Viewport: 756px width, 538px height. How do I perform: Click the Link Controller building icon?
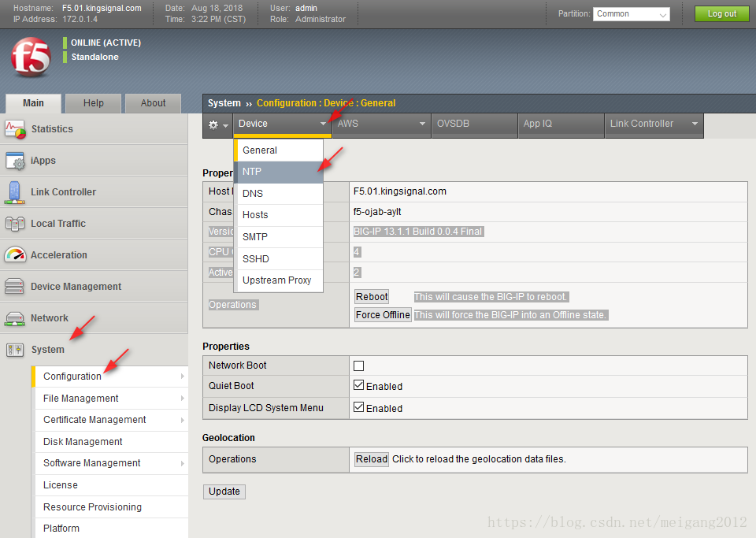pyautogui.click(x=14, y=192)
